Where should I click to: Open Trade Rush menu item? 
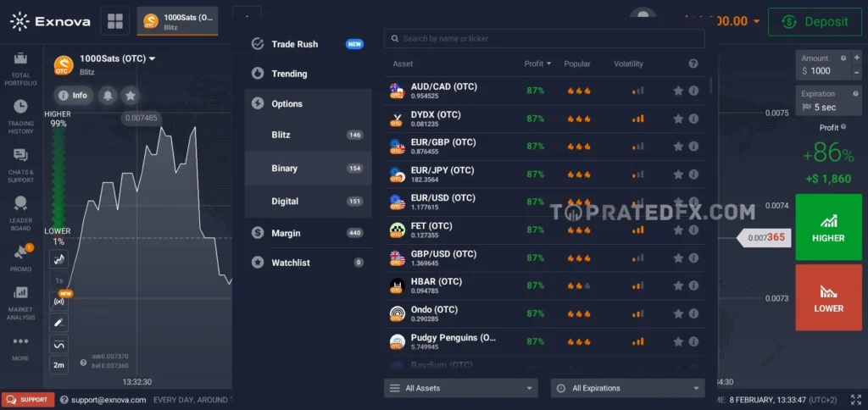pyautogui.click(x=309, y=44)
